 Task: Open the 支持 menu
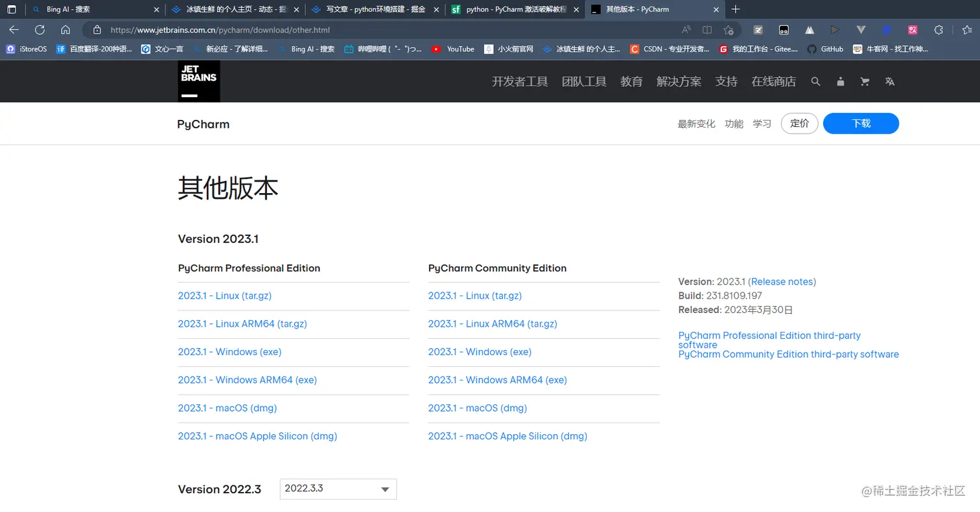[726, 82]
